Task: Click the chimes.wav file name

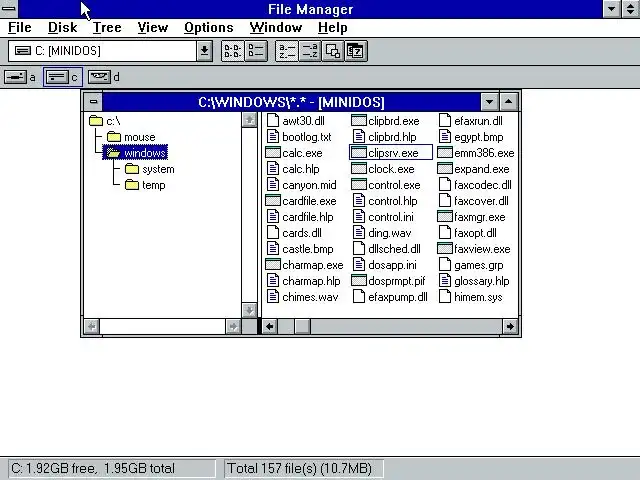Action: pos(310,297)
